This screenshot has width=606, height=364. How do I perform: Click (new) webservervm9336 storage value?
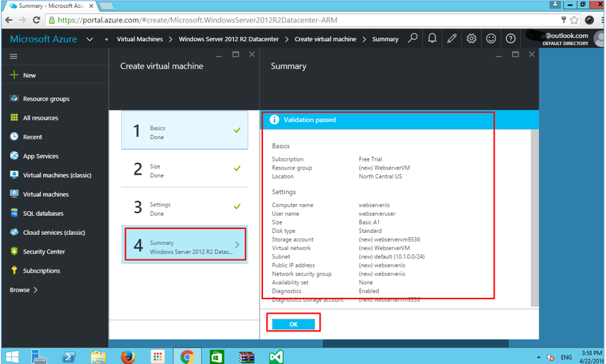(389, 240)
